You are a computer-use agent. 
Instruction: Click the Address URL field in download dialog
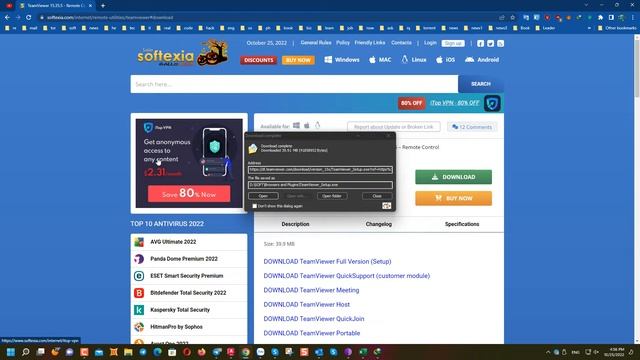pyautogui.click(x=320, y=169)
